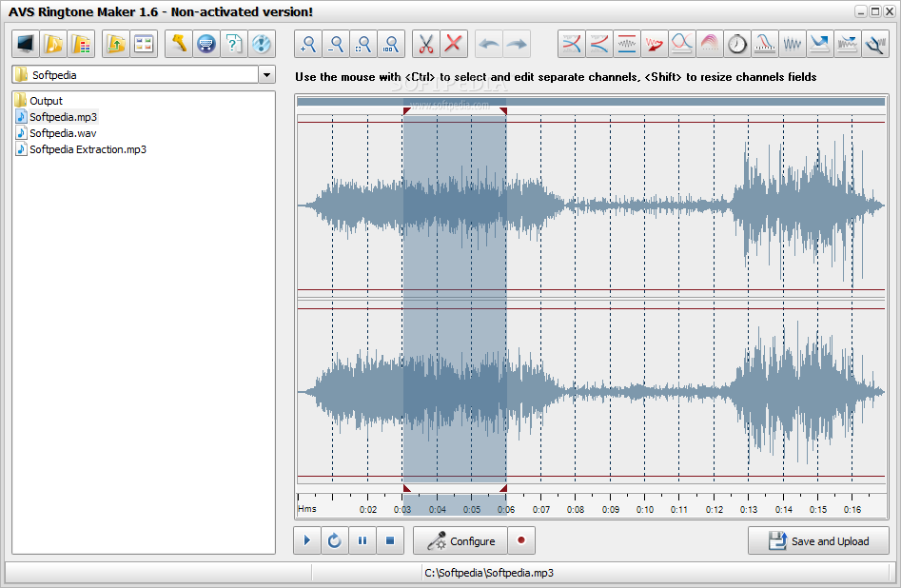Apply the Reverse effect red arrow icon
Screen dimensions: 901x588
pyautogui.click(x=655, y=44)
